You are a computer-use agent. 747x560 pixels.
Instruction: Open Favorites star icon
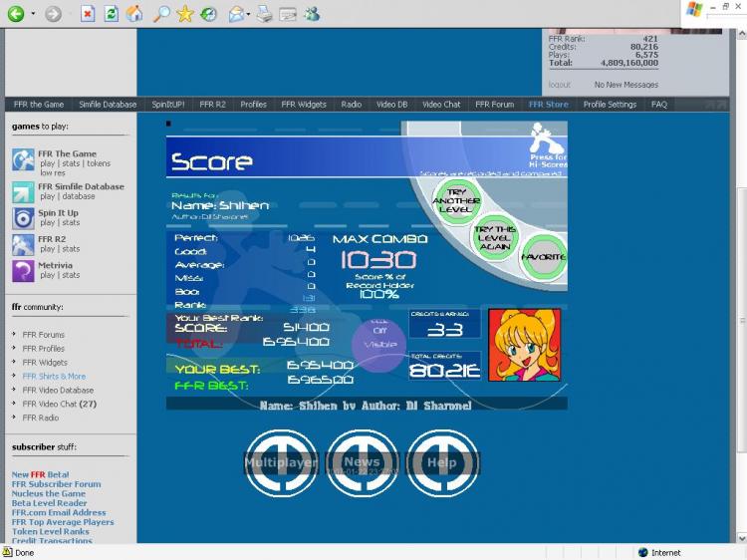[x=185, y=14]
